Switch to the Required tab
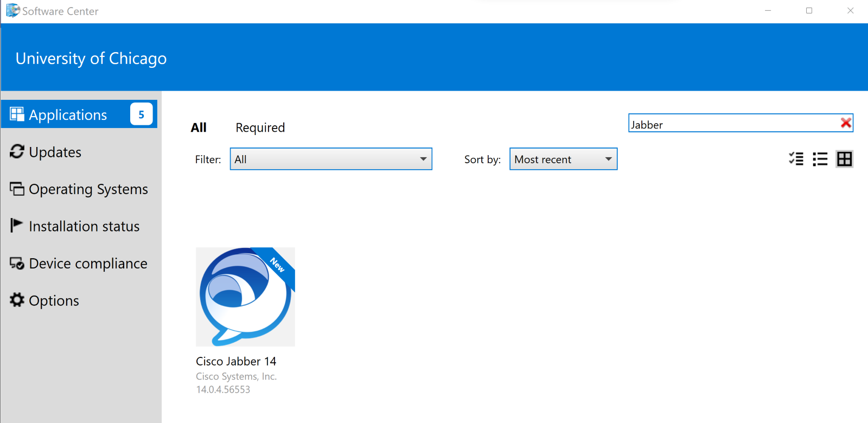868x423 pixels. click(260, 127)
